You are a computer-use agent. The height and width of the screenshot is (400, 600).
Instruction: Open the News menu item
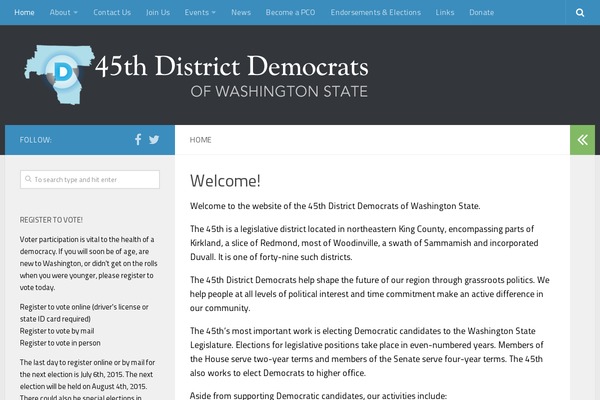241,13
